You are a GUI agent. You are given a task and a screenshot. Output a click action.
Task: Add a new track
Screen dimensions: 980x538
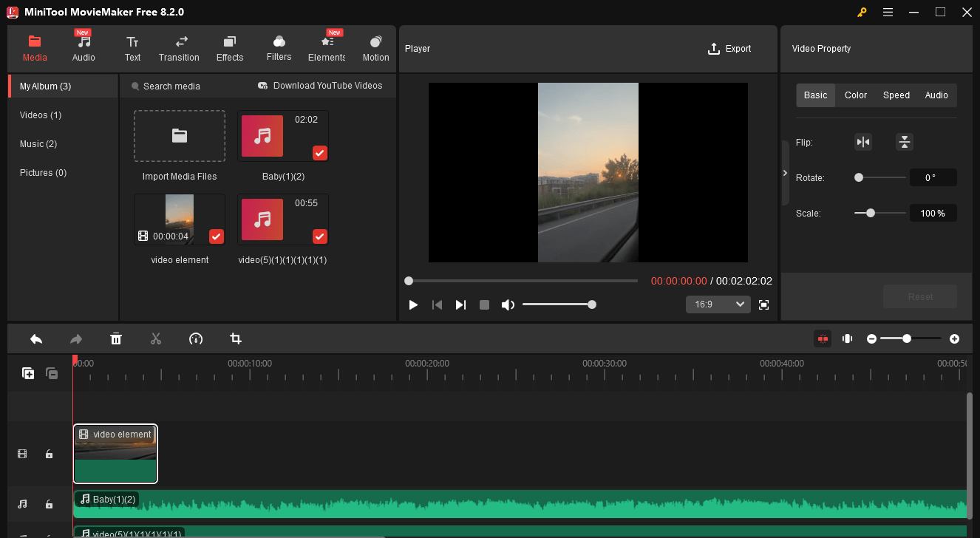pyautogui.click(x=28, y=373)
